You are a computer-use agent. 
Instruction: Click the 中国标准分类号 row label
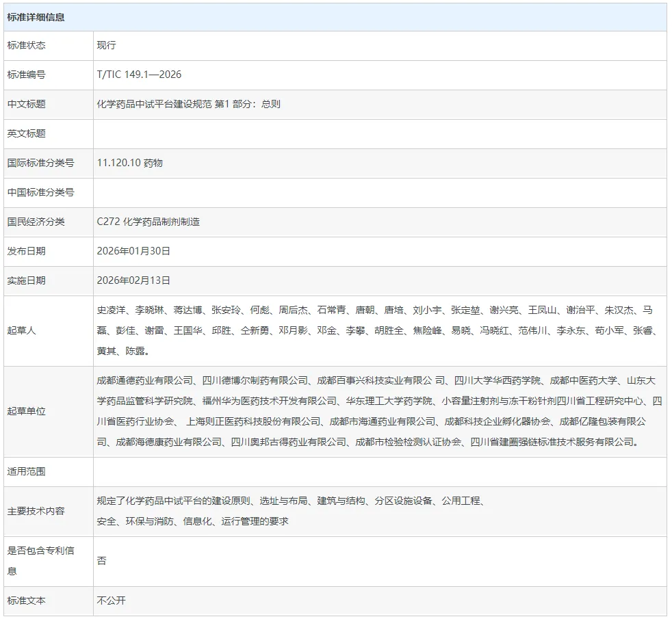coord(40,192)
